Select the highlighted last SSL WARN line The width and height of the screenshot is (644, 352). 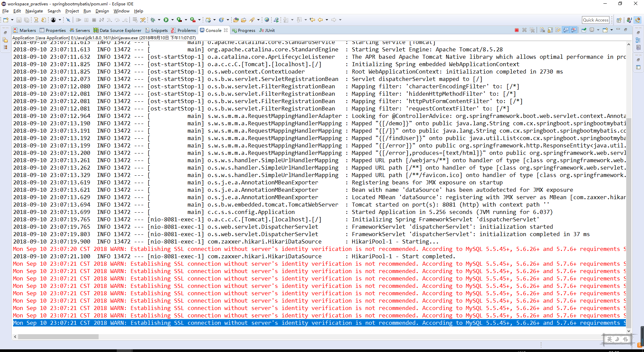319,323
